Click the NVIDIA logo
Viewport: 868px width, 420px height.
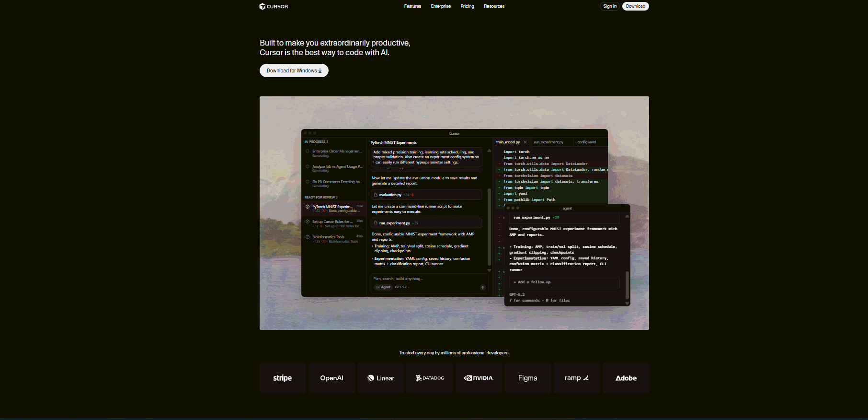(479, 378)
